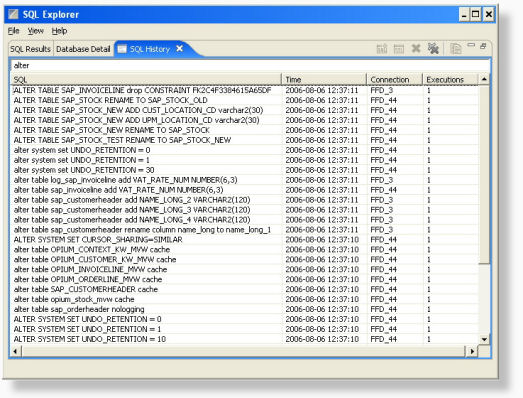Select row SAP_STOCK_TEST RENAME TO SAP_STOCK_NEW
This screenshot has width=523, height=398.
(245, 140)
